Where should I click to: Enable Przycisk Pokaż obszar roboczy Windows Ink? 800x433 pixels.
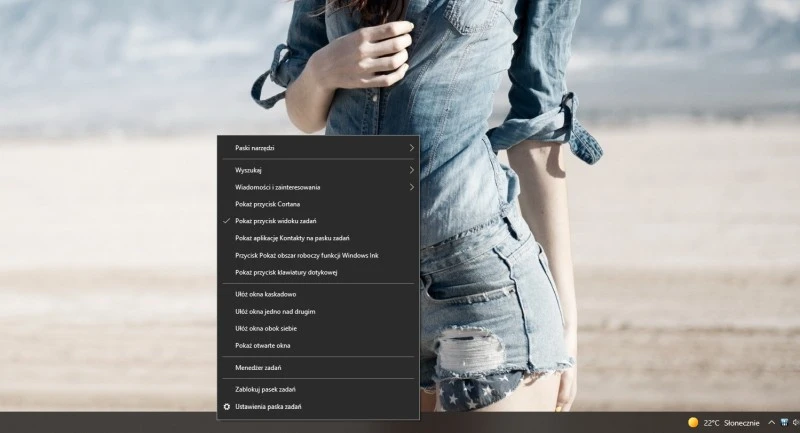point(318,256)
